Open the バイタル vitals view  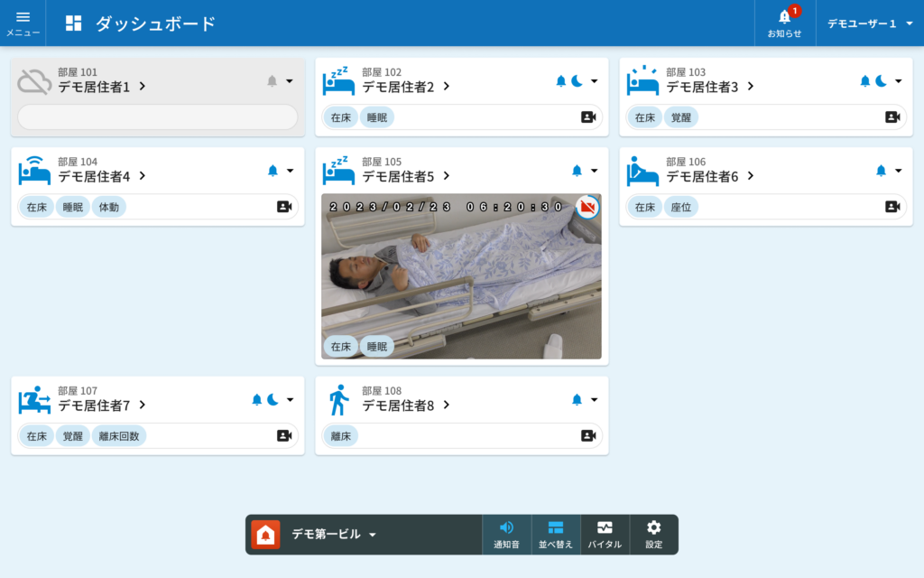605,534
